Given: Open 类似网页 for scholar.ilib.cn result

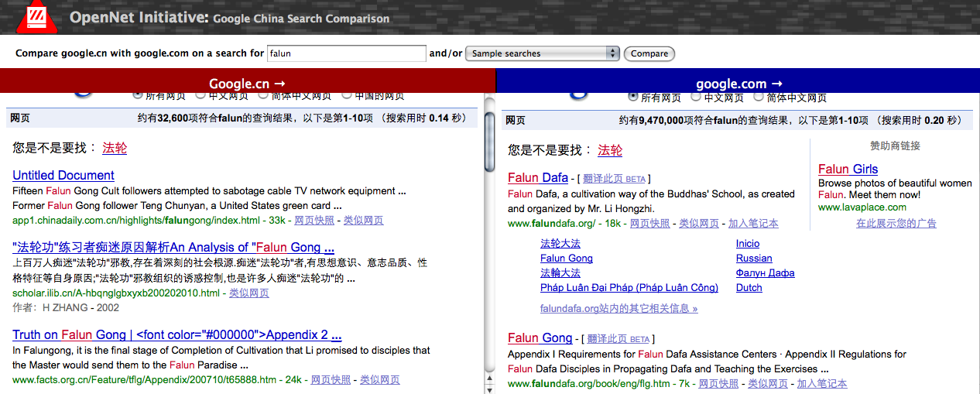Looking at the screenshot, I should tap(249, 293).
